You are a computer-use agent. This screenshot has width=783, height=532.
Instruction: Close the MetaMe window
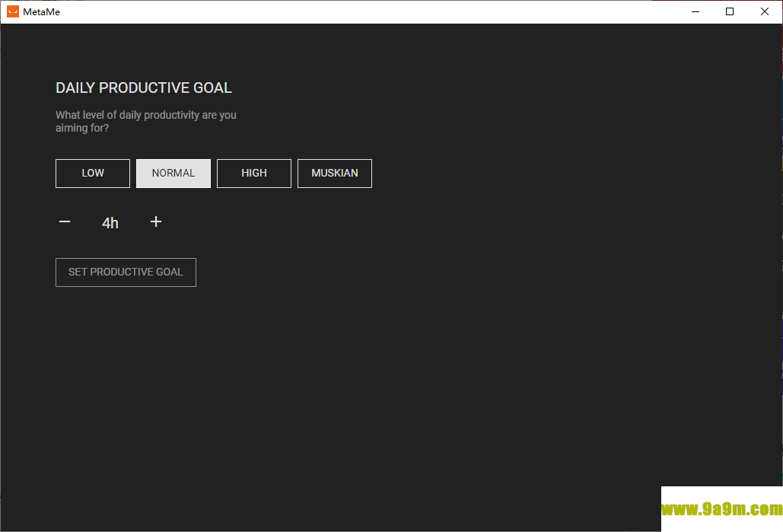click(765, 11)
